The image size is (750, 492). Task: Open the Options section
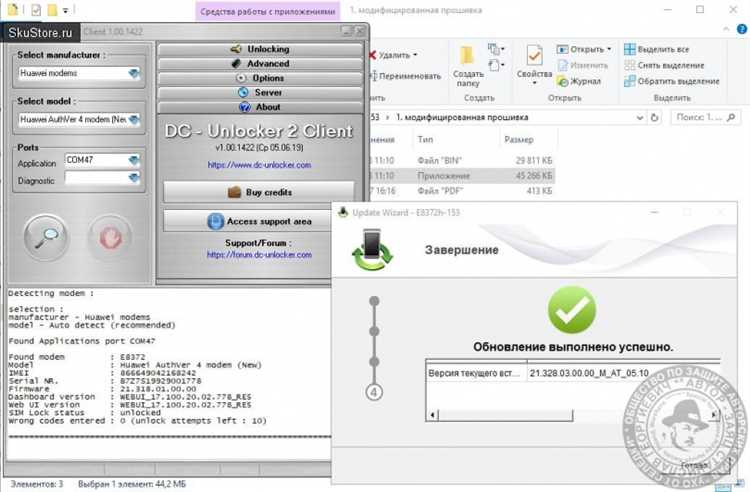coord(260,78)
